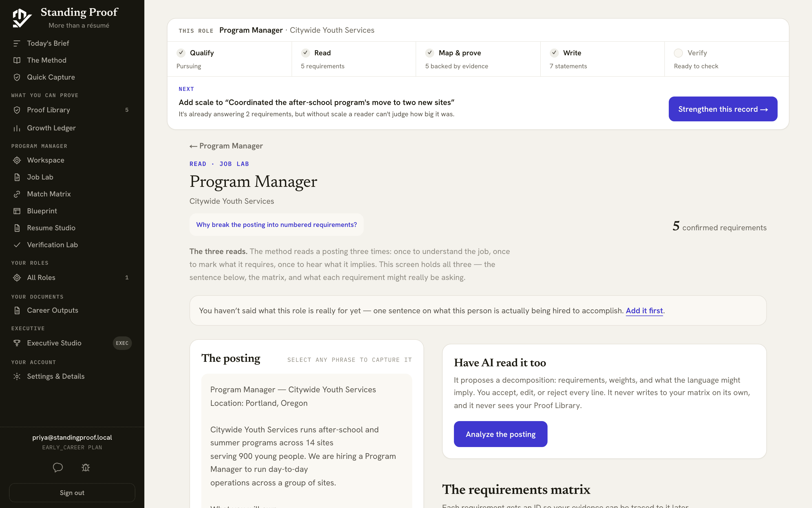Open Match Matrix link icon

17,194
